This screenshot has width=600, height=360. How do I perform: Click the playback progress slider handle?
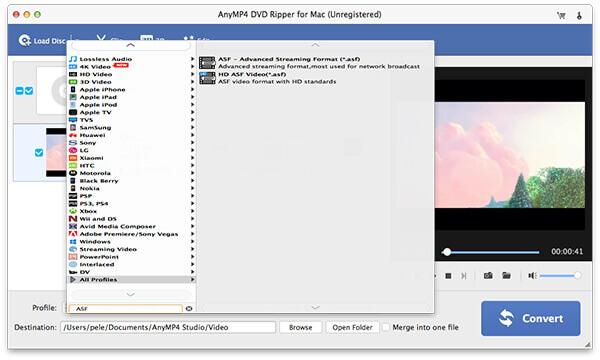[447, 252]
